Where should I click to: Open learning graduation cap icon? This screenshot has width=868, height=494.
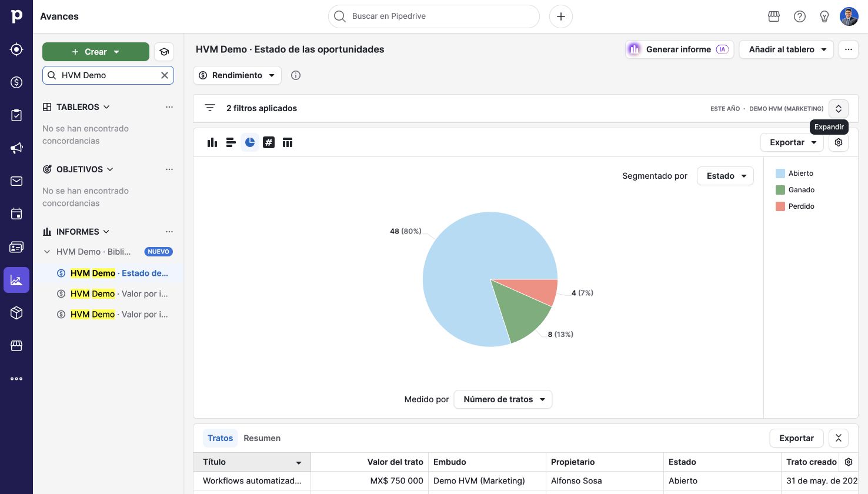point(164,52)
